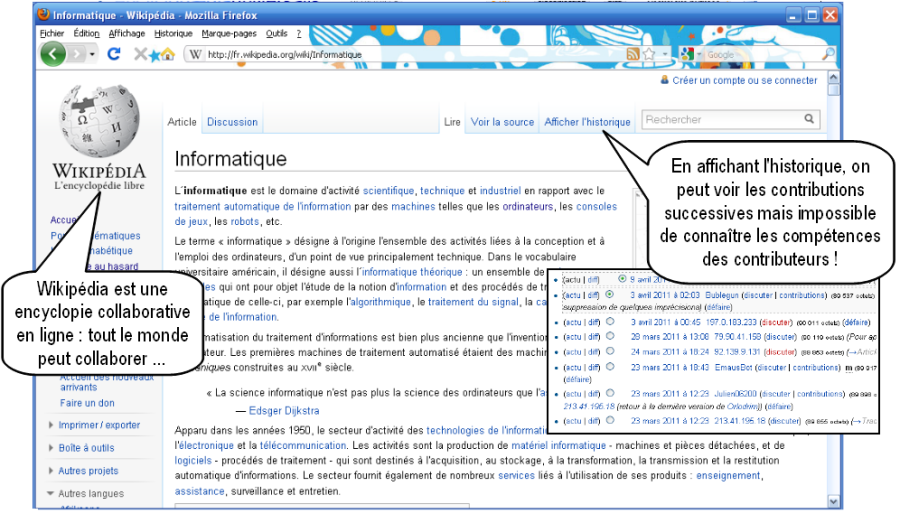Bookmark this page with the star outline
Image resolution: width=900 pixels, height=514 pixels.
tap(649, 54)
